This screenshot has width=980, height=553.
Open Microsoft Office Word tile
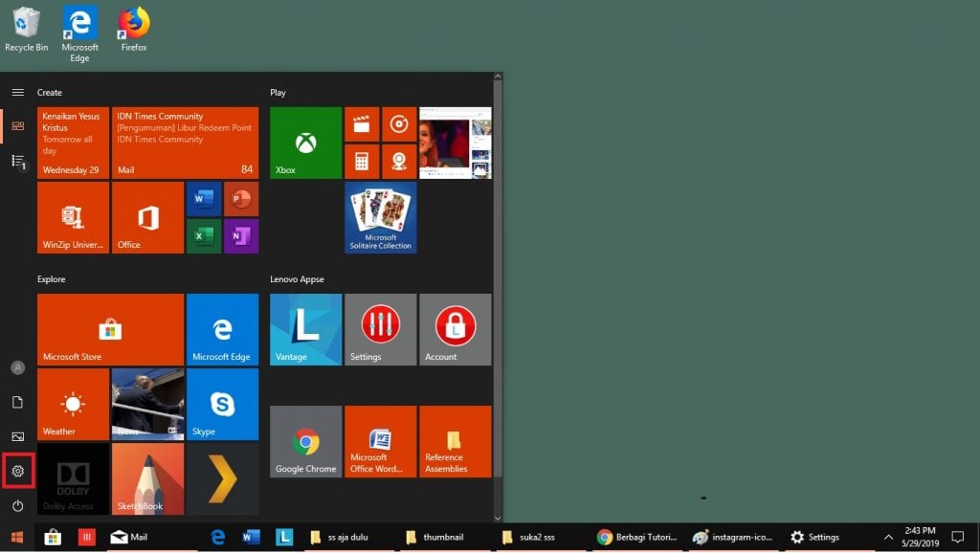pyautogui.click(x=381, y=442)
